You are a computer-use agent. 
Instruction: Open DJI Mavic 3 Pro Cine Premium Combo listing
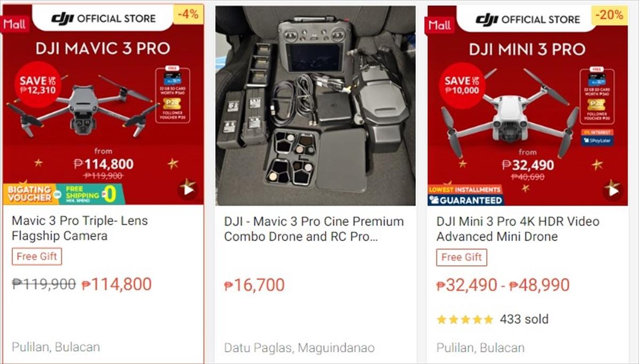tap(314, 229)
